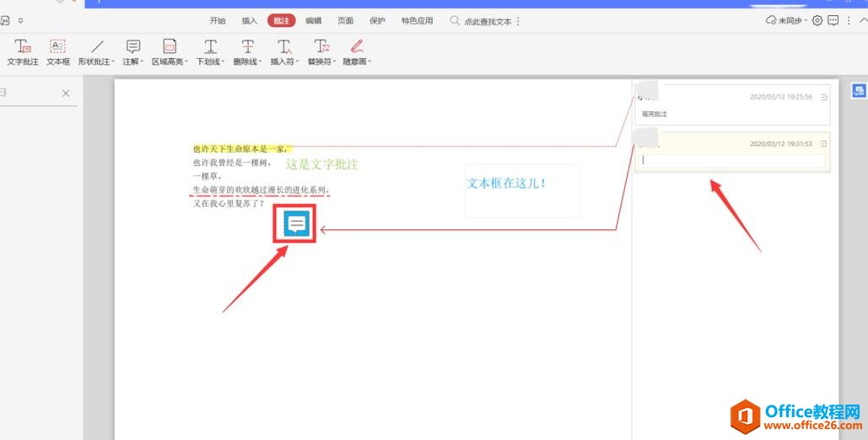Screen dimensions: 868x440
Task: Close the left side panel
Action: tap(66, 93)
